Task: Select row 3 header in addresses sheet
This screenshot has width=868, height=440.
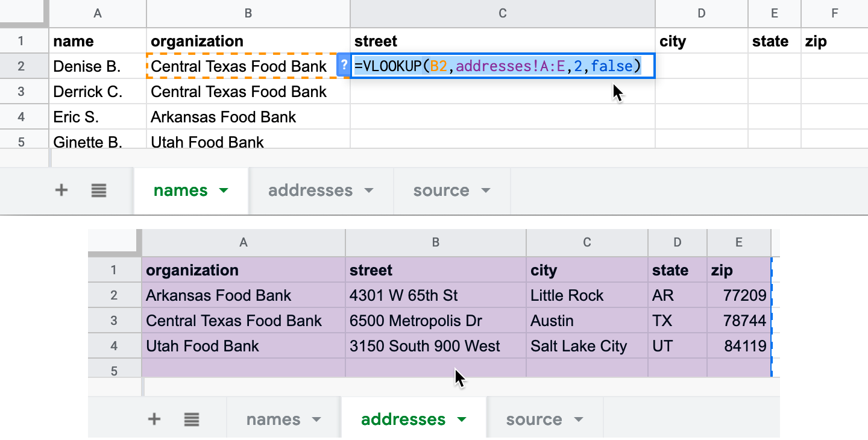Action: coord(114,321)
